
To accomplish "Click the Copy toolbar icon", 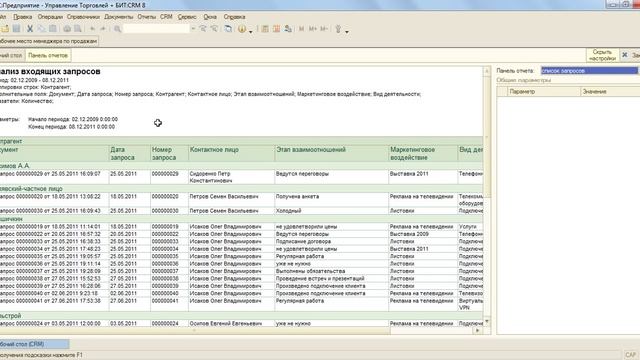I will click(41, 29).
